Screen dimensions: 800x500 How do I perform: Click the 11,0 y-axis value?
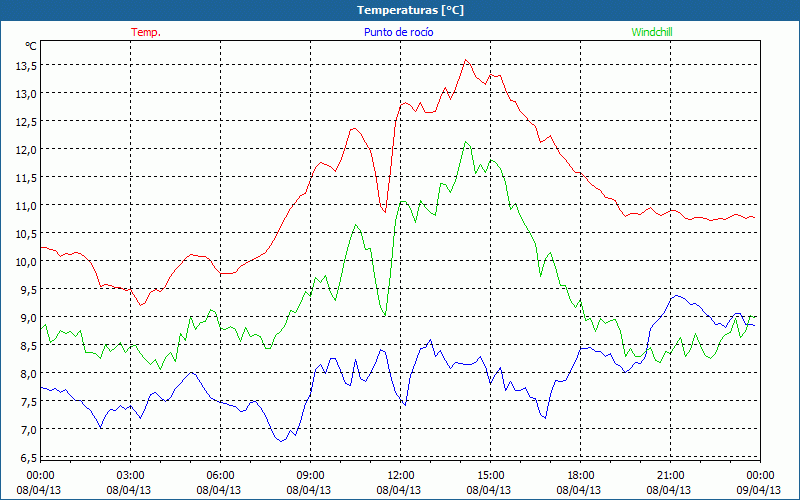tap(26, 206)
